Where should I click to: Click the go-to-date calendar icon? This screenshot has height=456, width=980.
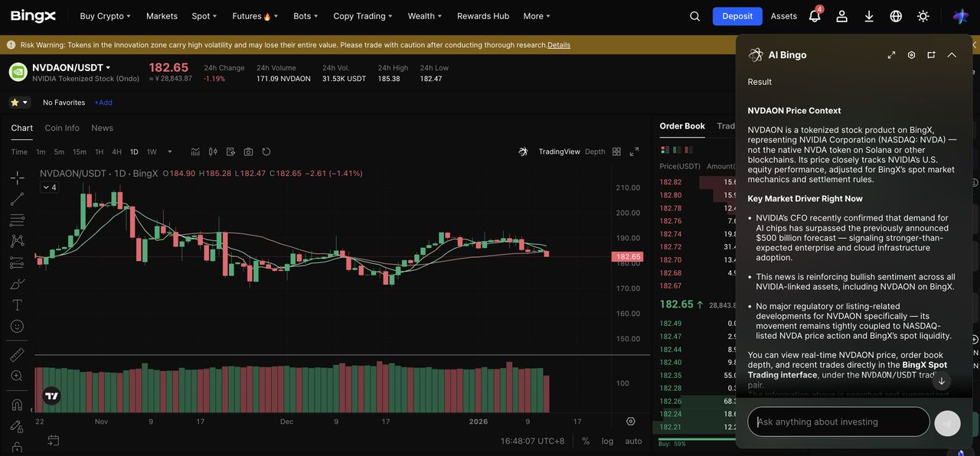tap(53, 440)
